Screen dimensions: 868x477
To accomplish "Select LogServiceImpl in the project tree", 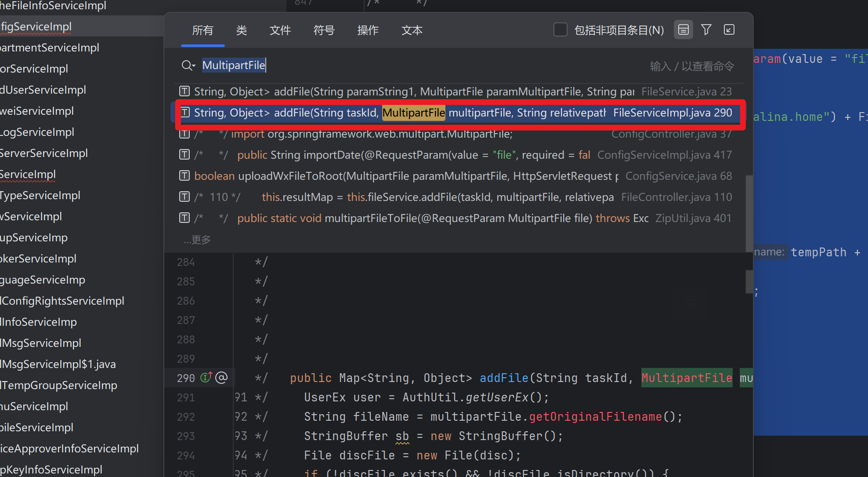I will pos(37,132).
